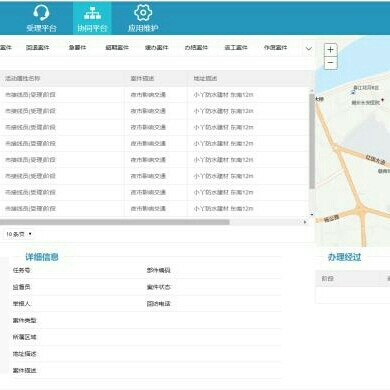Switch to the 返工案件 tab
Screen dimensions: 390x390
point(236,48)
